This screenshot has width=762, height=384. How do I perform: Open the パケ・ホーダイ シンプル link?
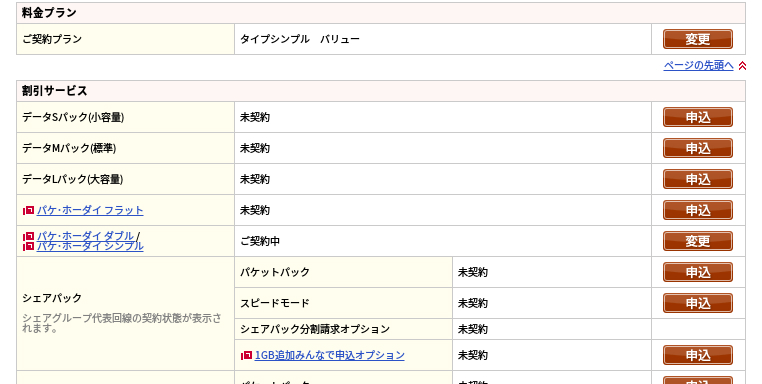(x=90, y=246)
